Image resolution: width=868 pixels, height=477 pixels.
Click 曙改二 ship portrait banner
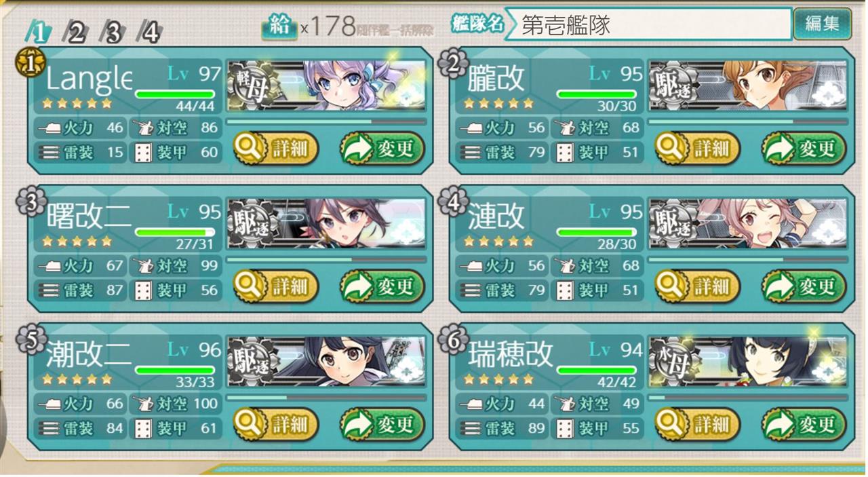coord(326,223)
